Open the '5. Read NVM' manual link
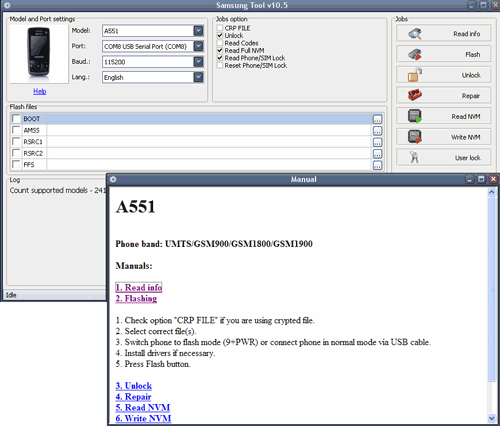The image size is (500, 426). click(x=143, y=407)
